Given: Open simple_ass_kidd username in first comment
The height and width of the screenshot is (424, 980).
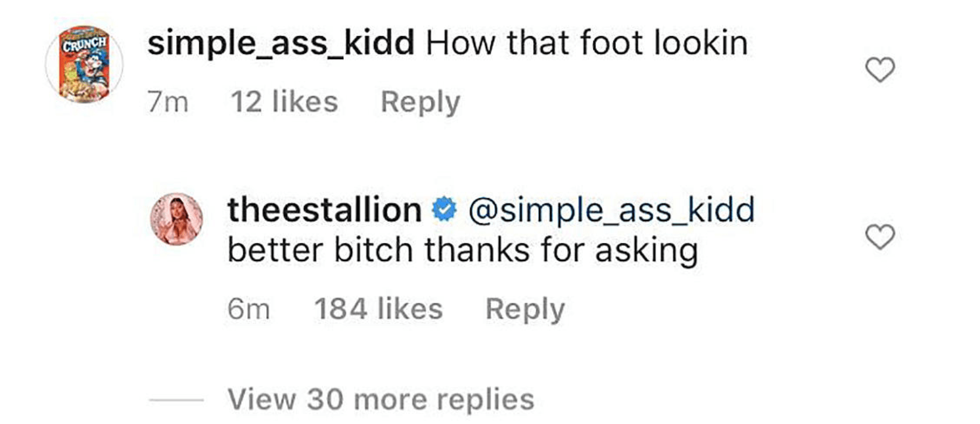Looking at the screenshot, I should click(281, 44).
